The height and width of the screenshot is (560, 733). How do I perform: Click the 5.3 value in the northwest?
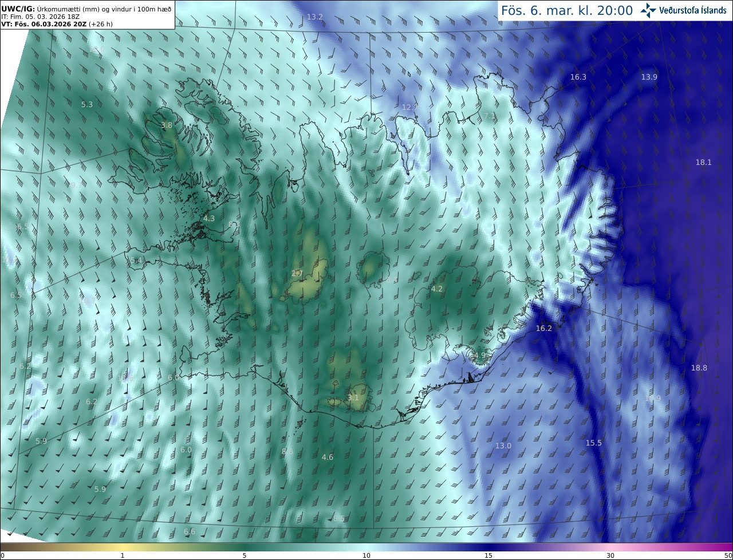[x=87, y=104]
